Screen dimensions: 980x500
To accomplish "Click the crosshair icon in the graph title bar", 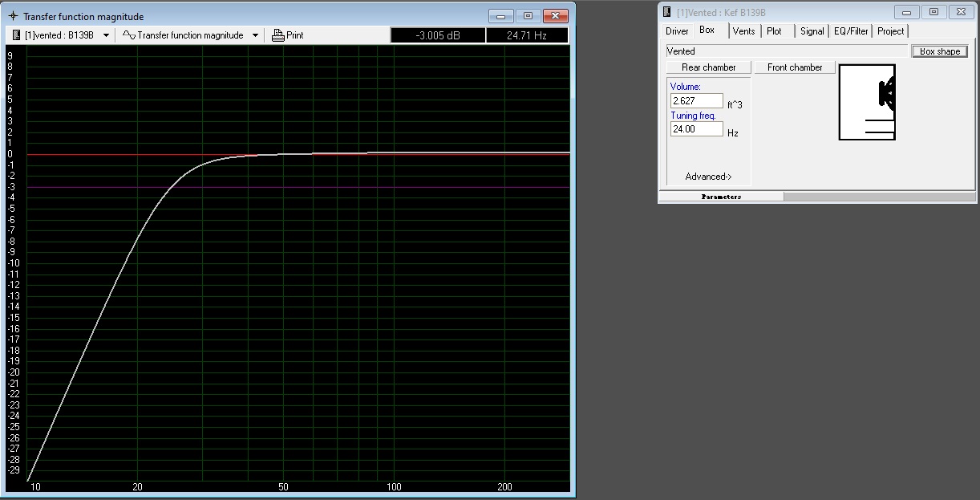I will (x=13, y=16).
